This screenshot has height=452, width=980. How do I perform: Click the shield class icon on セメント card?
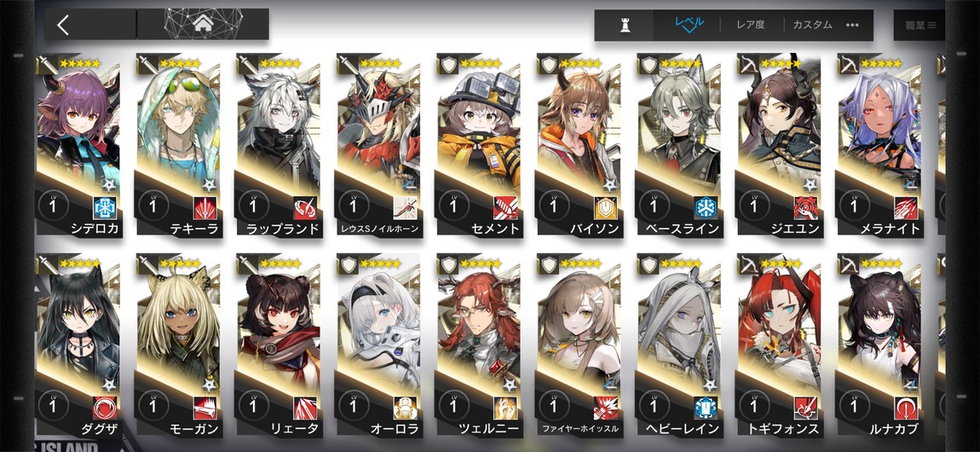448,65
